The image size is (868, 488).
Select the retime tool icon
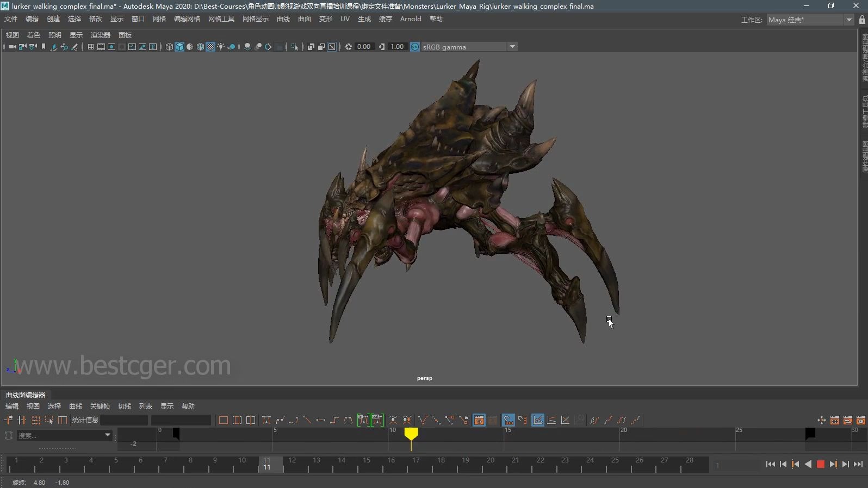tap(63, 420)
